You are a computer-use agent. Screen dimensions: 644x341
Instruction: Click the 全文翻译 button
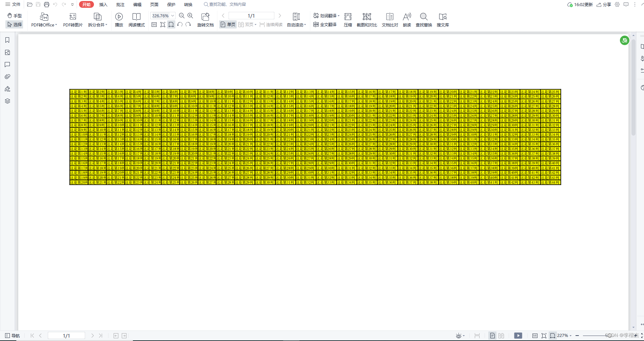[x=325, y=24]
